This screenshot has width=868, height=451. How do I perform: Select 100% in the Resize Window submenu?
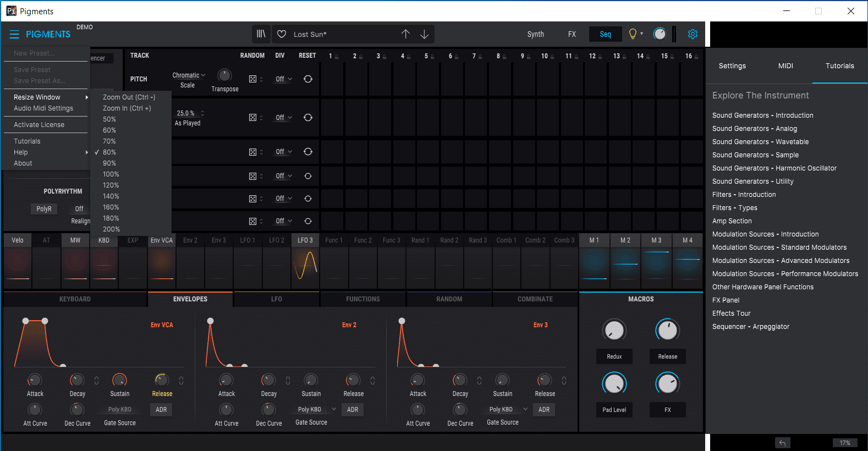tap(111, 174)
